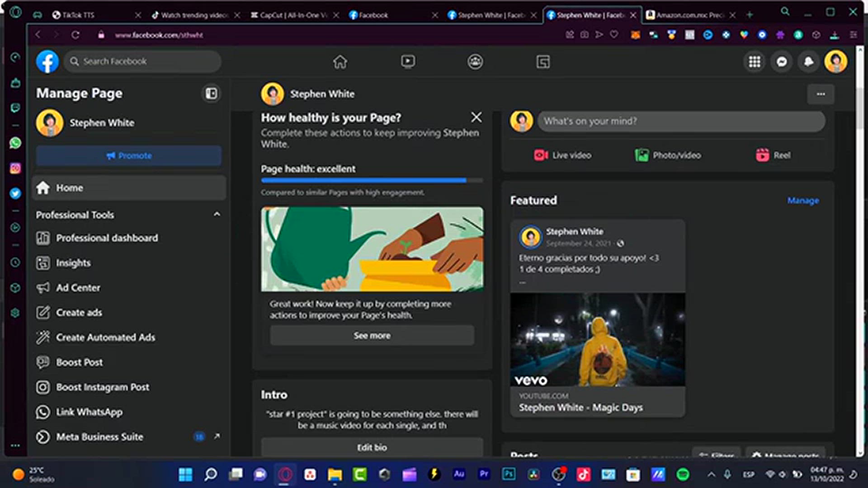Click the Page health progress bar
The image size is (868, 488).
[372, 180]
